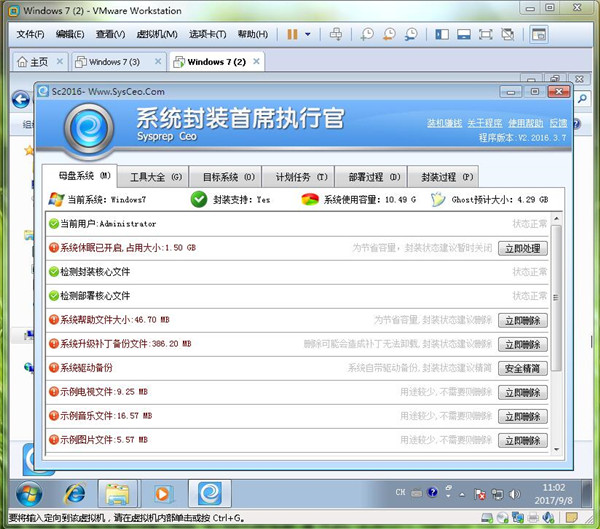
Task: Click the CH input language indicator
Action: click(401, 493)
